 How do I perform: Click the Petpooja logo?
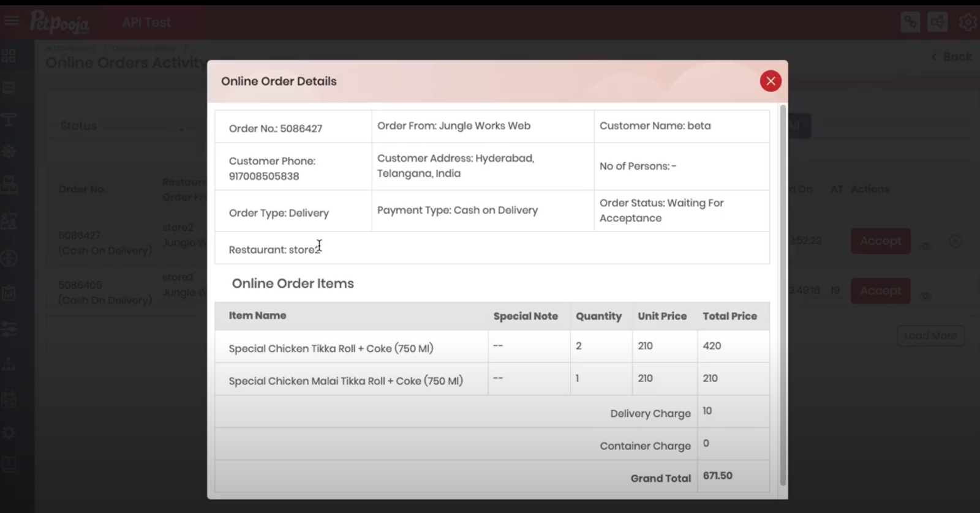click(x=59, y=23)
